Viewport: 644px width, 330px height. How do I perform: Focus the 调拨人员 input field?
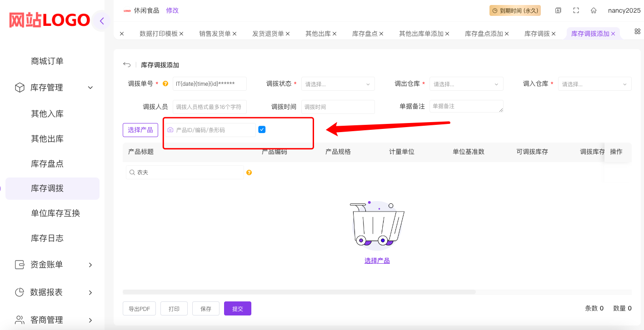click(210, 107)
